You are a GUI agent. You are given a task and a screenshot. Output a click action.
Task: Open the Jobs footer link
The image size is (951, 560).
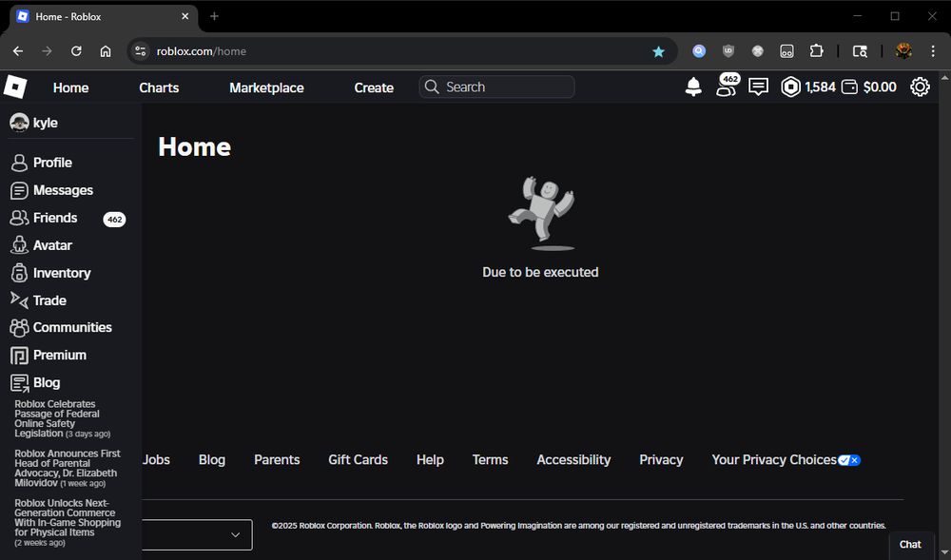[x=156, y=460]
